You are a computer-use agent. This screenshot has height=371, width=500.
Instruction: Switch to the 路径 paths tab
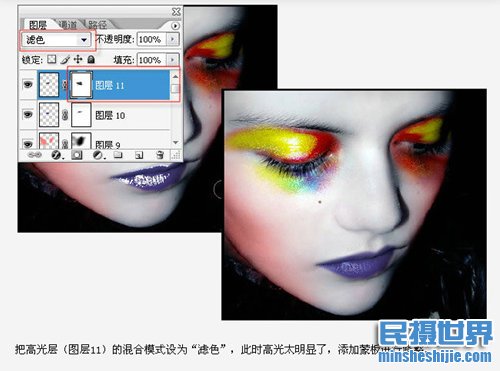[x=98, y=25]
